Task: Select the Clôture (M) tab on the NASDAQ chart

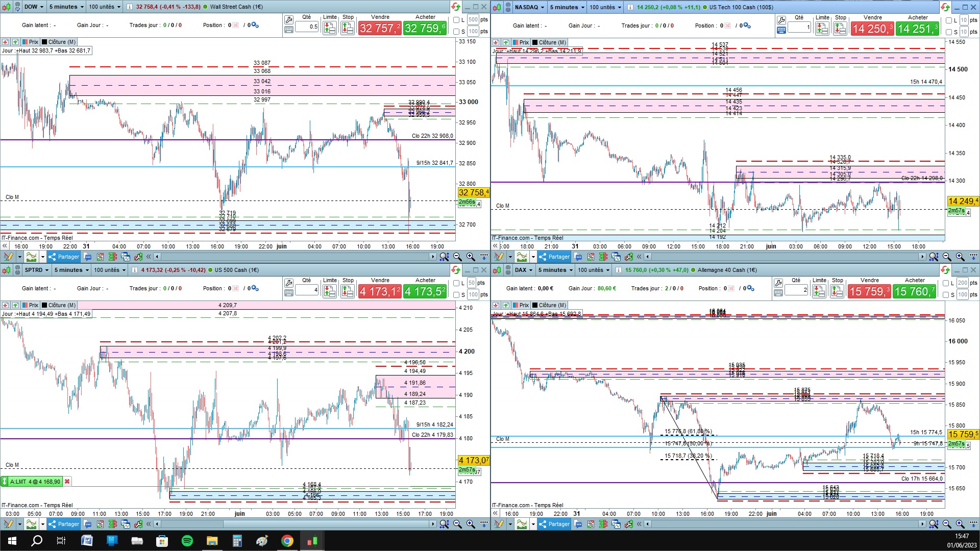Action: click(x=549, y=42)
